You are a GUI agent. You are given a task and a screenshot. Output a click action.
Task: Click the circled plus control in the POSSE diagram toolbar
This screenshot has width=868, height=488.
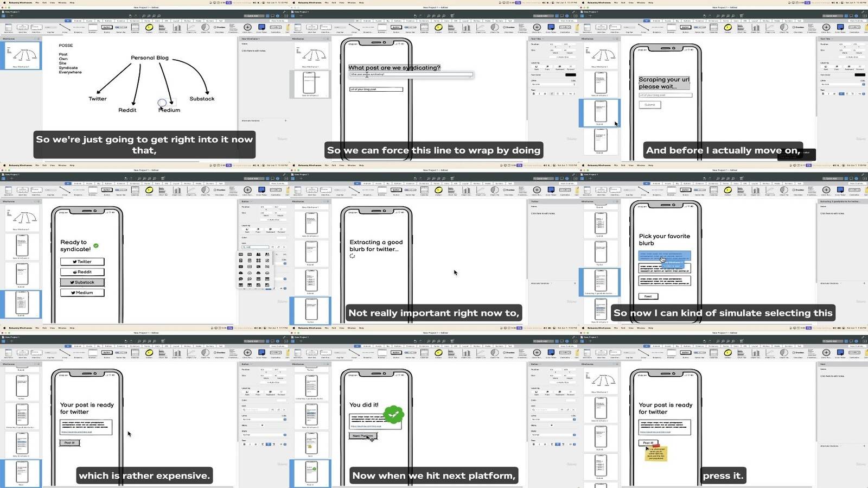[x=247, y=27]
